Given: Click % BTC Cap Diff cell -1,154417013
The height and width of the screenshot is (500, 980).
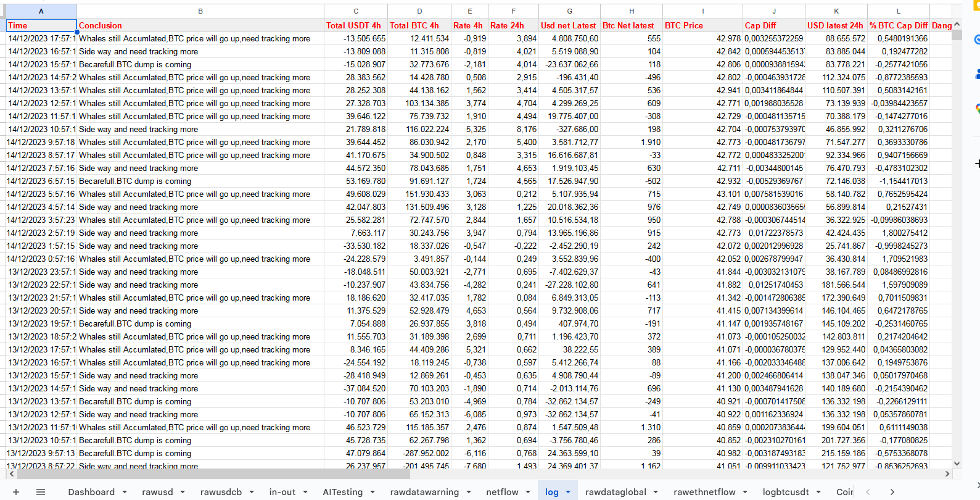Looking at the screenshot, I should tap(898, 181).
